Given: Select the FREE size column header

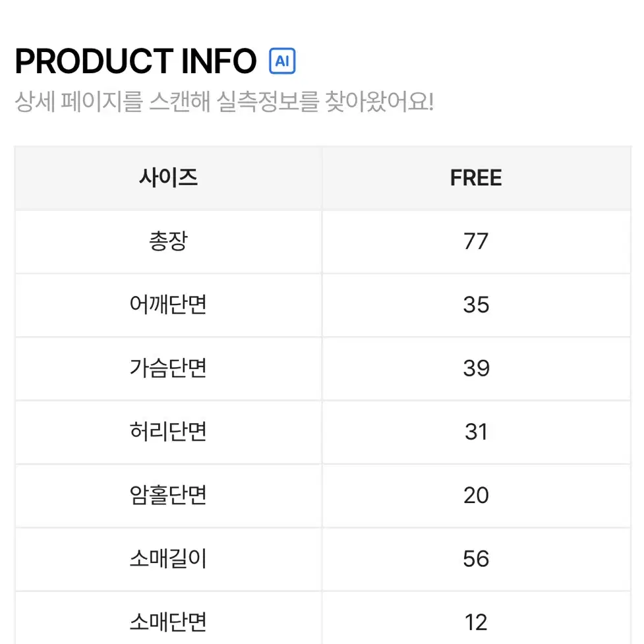Looking at the screenshot, I should tap(476, 178).
